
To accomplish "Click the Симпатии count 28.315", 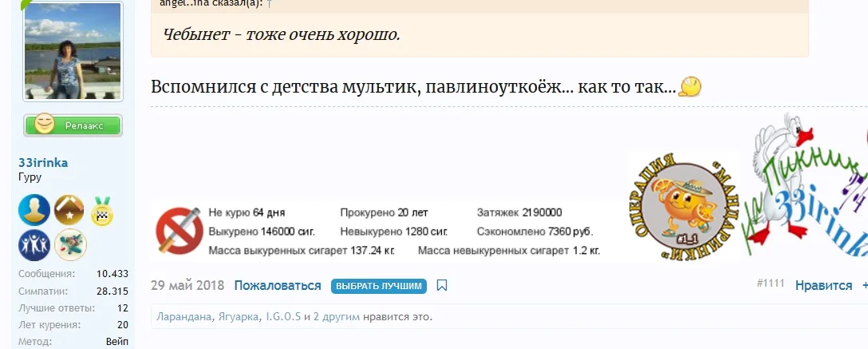I will [112, 291].
